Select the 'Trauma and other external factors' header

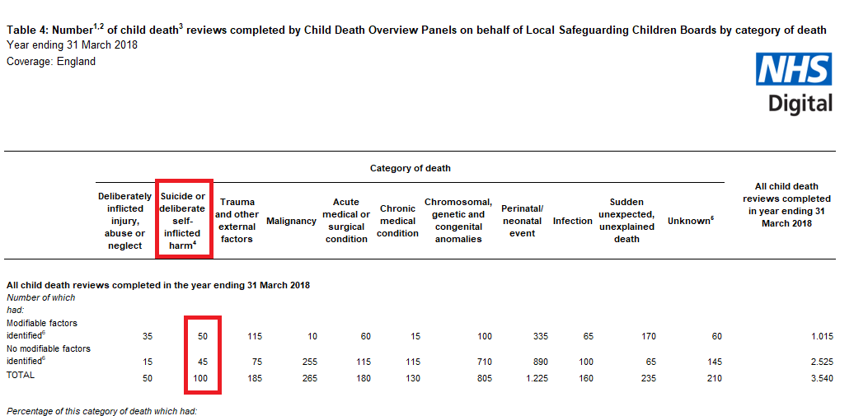[237, 221]
